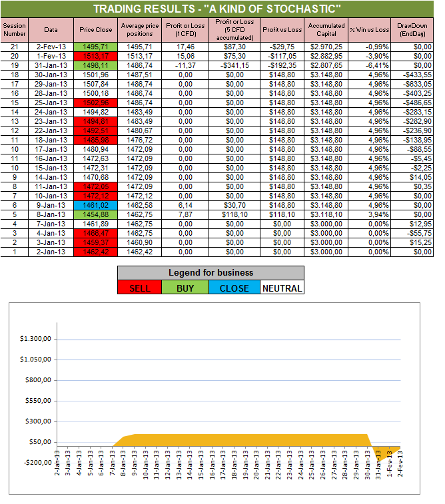Click the Average price positions header
Image resolution: width=445 pixels, height=504 pixels.
[x=139, y=30]
